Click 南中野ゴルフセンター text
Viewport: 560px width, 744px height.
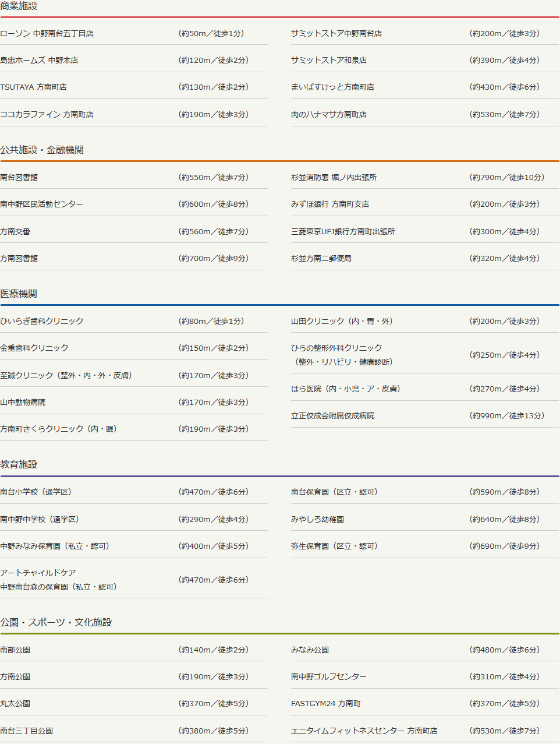coord(329,676)
